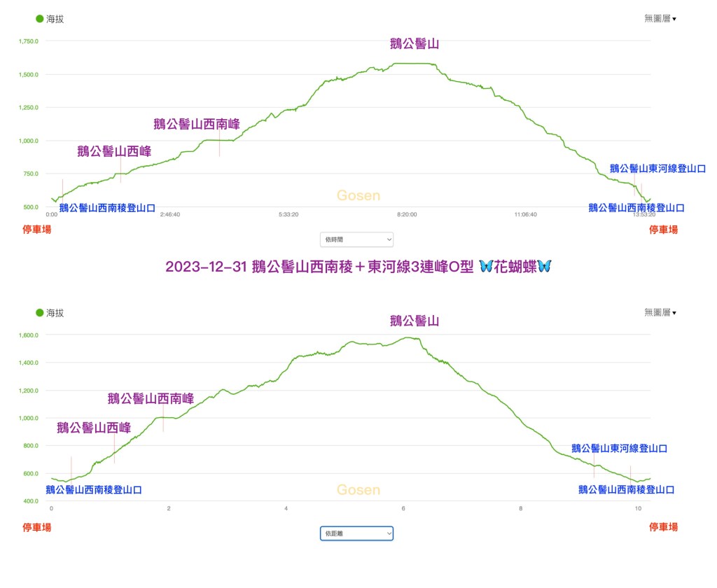Click the green 海拔 legend dot in lower chart
Viewport: 717px width, 588px height.
(40, 313)
